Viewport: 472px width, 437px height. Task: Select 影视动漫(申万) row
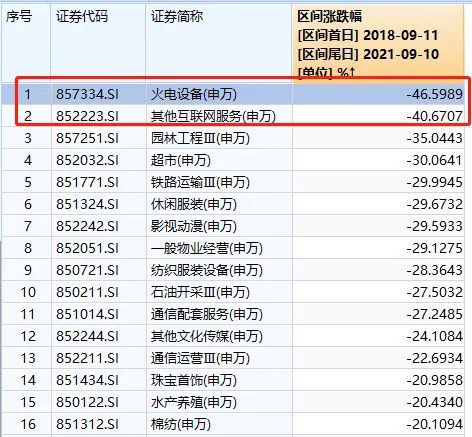(233, 226)
